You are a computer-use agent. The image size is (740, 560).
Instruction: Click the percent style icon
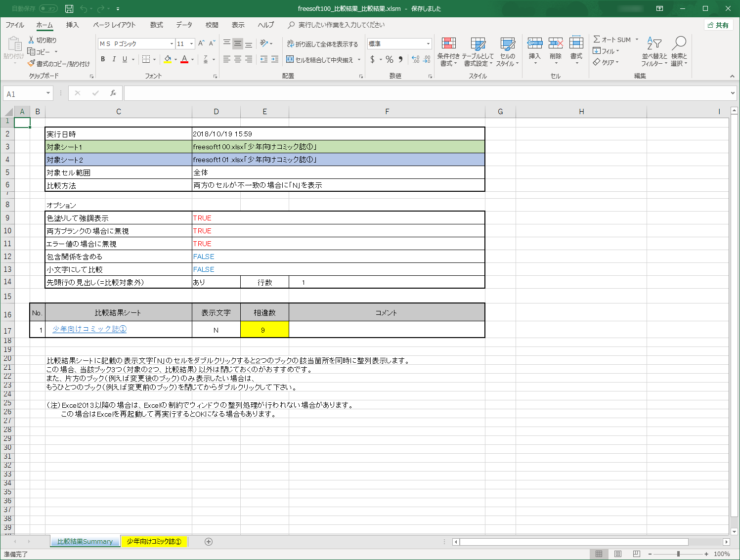[390, 59]
